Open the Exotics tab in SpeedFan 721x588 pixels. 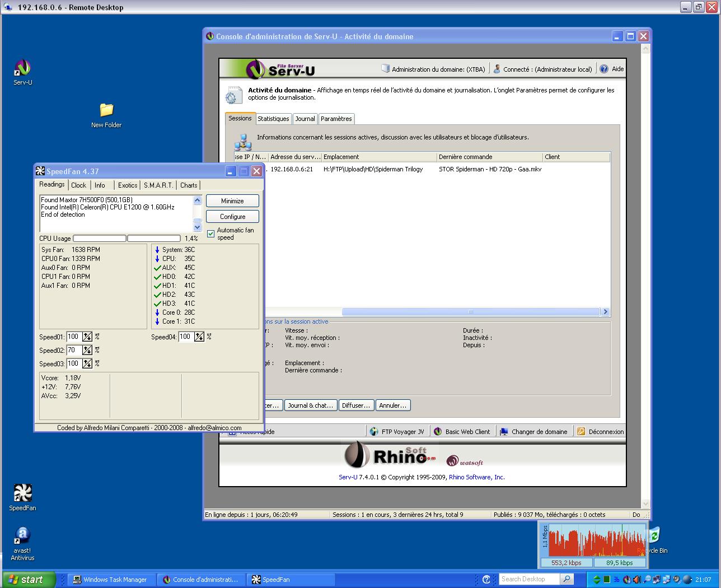[128, 185]
